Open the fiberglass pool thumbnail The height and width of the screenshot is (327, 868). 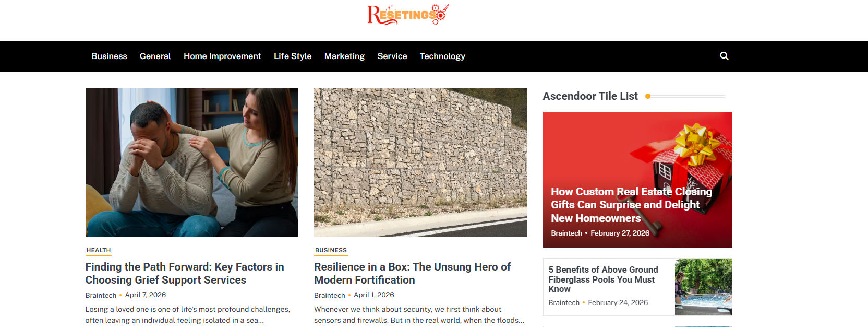point(703,287)
